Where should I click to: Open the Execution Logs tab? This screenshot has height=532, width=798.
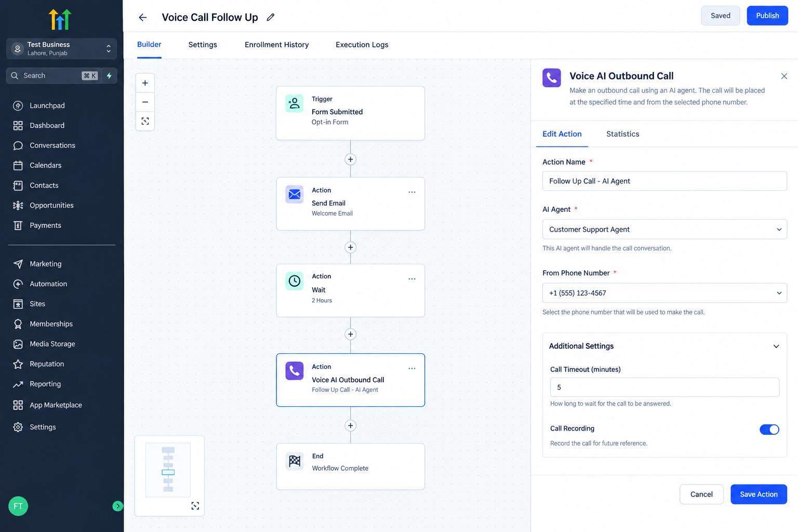tap(362, 45)
